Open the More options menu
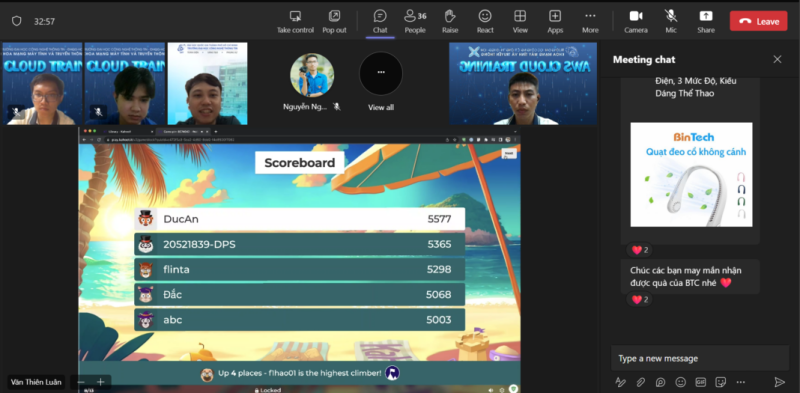The height and width of the screenshot is (393, 800). [590, 21]
